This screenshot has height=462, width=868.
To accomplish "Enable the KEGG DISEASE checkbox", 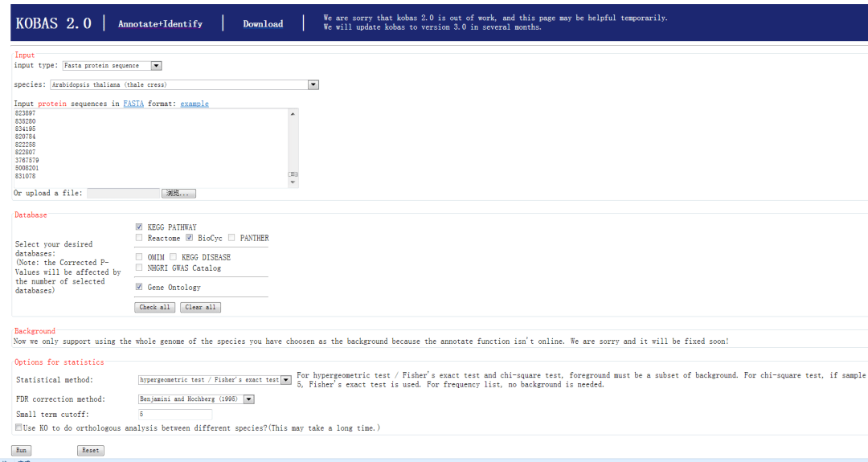I will pyautogui.click(x=174, y=257).
